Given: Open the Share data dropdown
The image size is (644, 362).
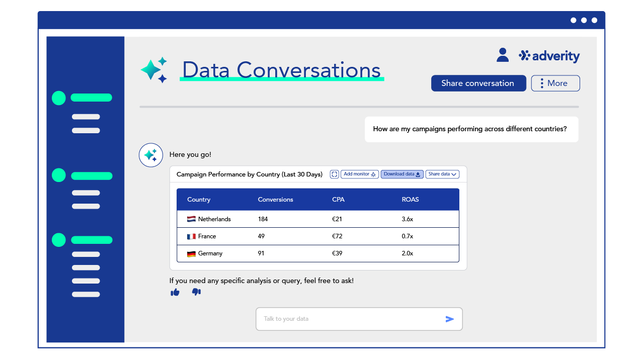Looking at the screenshot, I should coord(442,174).
